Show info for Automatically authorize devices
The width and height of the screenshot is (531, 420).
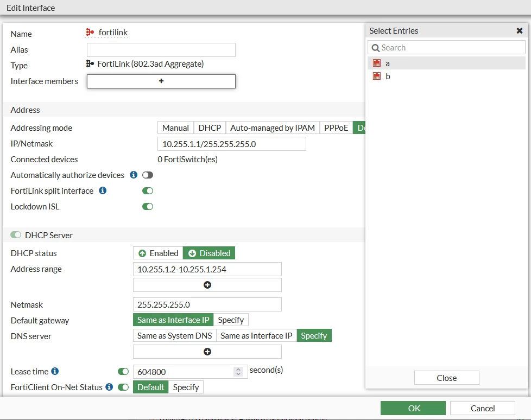tap(134, 175)
